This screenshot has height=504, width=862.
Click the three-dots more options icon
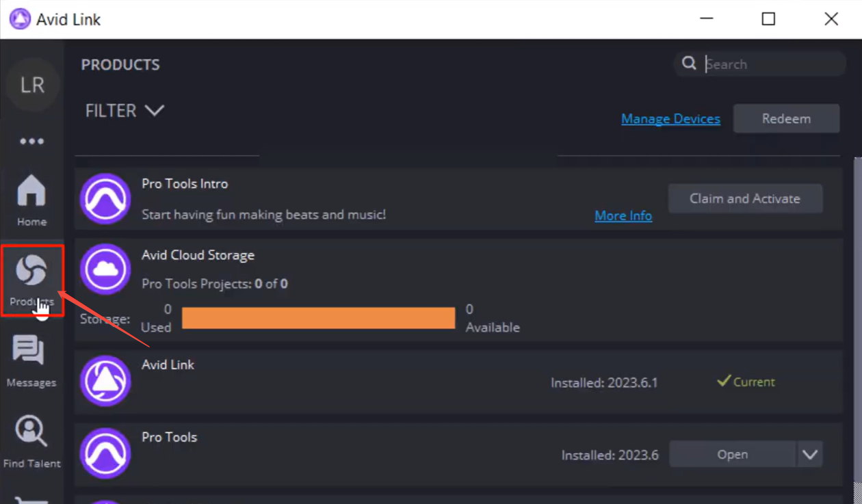click(x=32, y=142)
